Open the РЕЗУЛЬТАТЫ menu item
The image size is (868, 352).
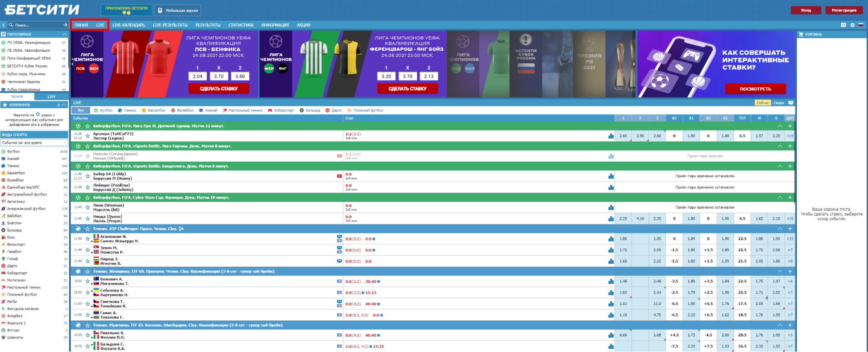(x=208, y=25)
